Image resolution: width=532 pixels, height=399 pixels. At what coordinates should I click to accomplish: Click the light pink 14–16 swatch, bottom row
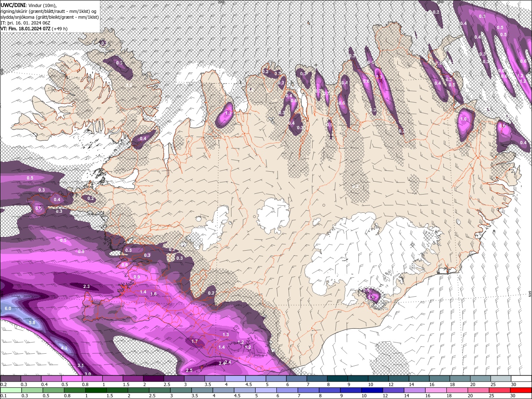[x=415, y=390]
